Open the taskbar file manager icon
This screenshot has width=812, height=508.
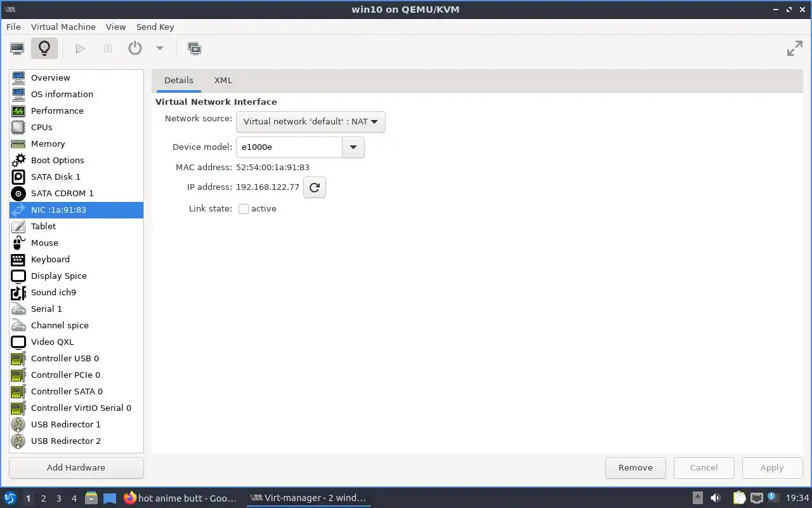point(91,498)
